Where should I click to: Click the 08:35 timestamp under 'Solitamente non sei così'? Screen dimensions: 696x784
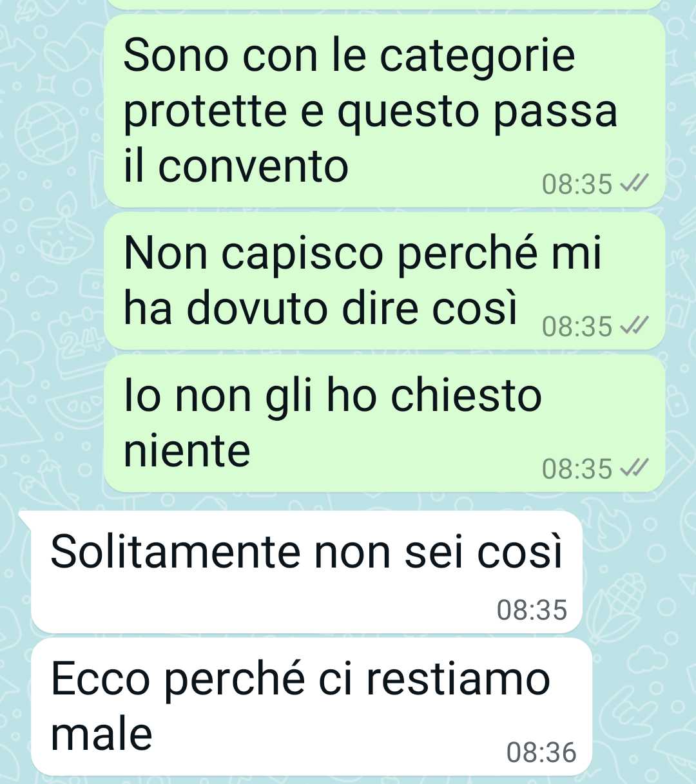(532, 609)
